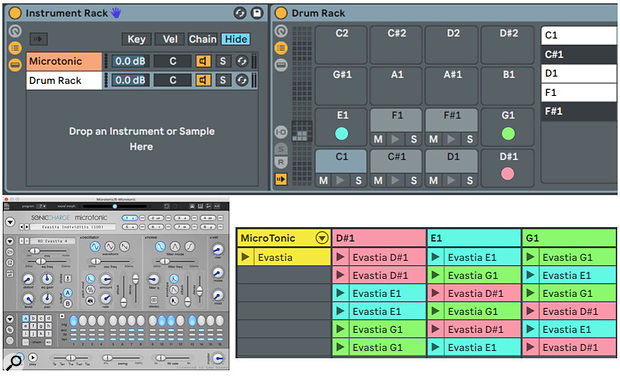This screenshot has height=377, width=620.
Task: Click the Microtonic swing slider
Action: tap(121, 358)
